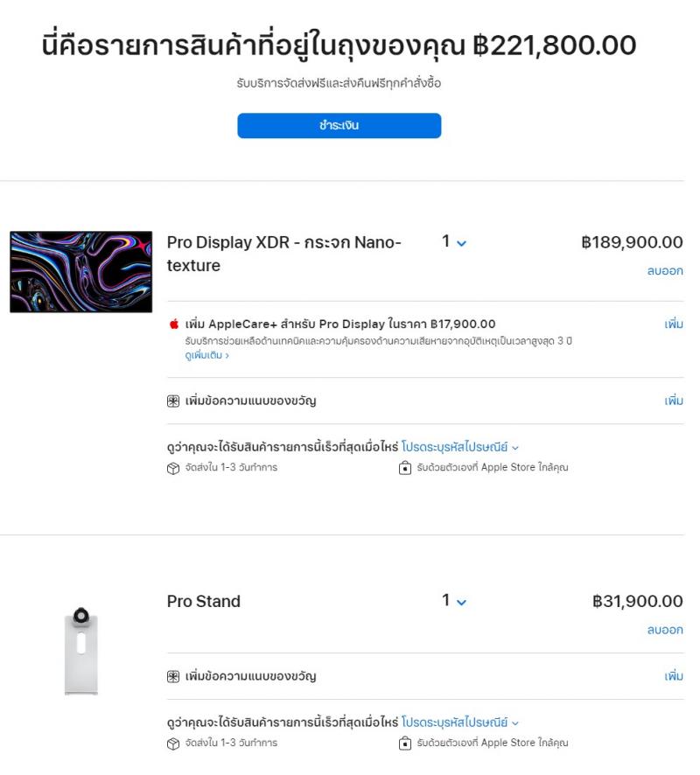The width and height of the screenshot is (700, 775).
Task: Click the blue checkout button
Action: (339, 126)
